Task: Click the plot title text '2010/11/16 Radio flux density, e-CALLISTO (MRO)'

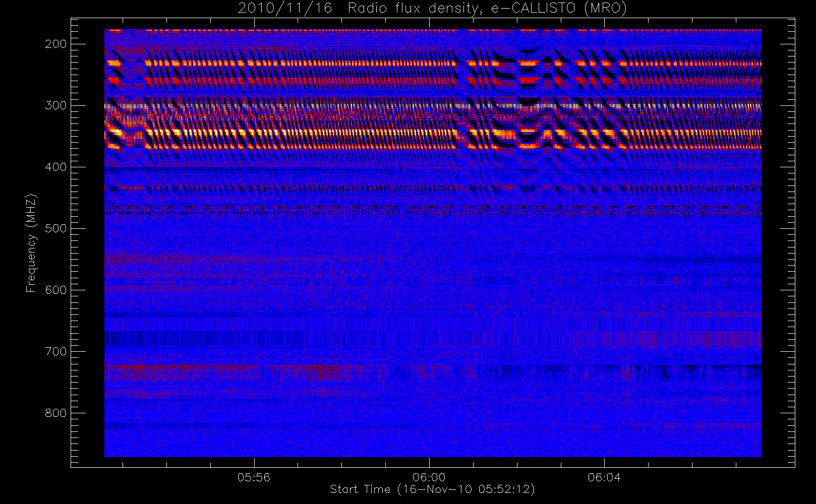Action: pos(432,9)
